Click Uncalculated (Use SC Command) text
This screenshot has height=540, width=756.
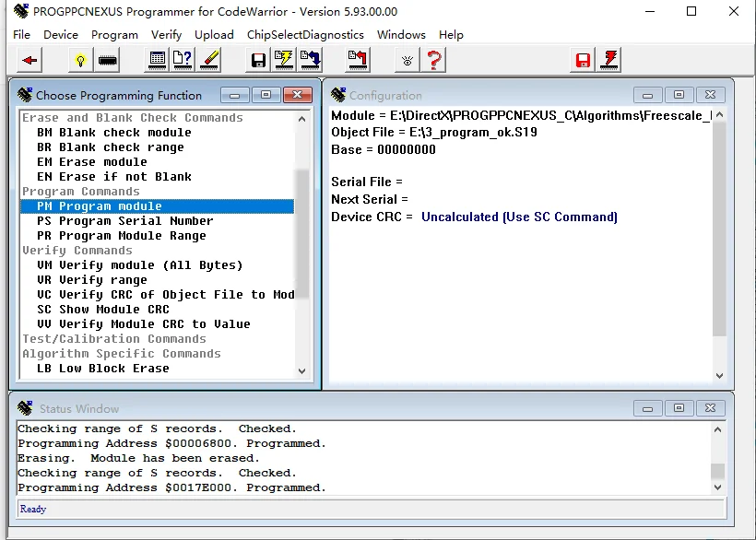point(519,217)
